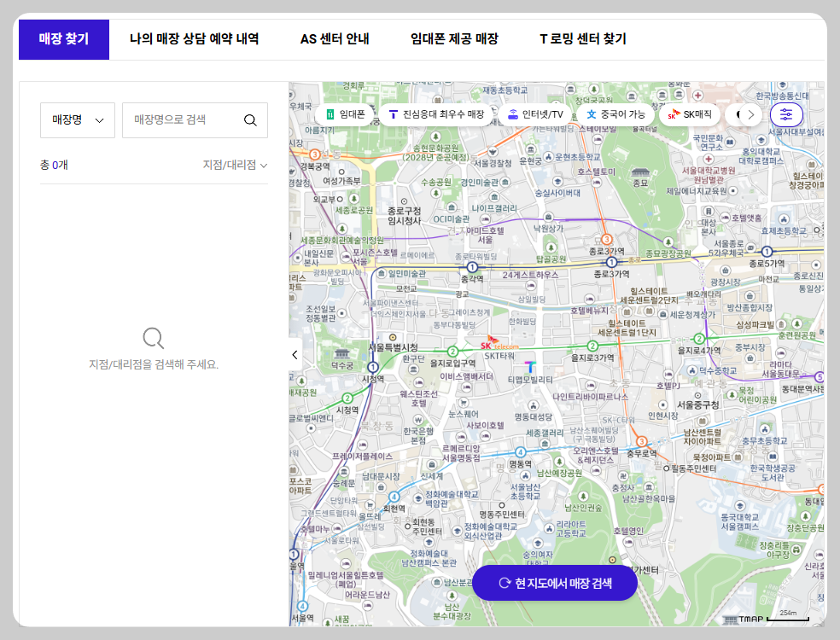The width and height of the screenshot is (840, 640).
Task: Click the 을지로3가역 line 2 marker
Action: click(x=592, y=346)
